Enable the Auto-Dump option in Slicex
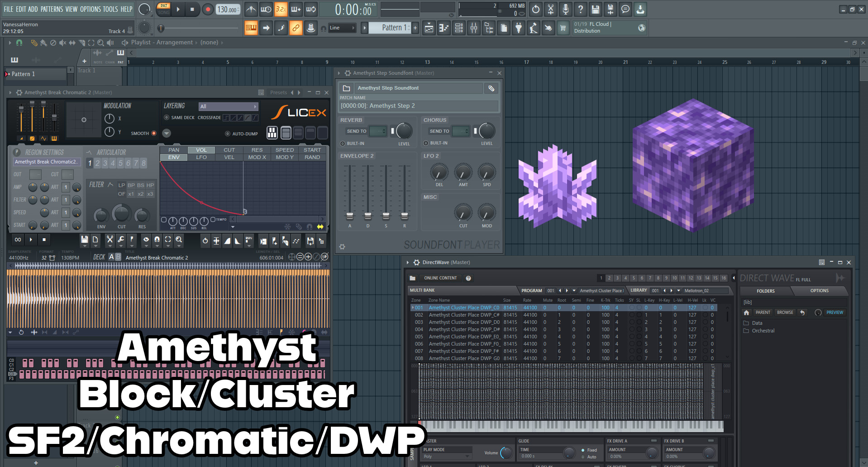This screenshot has width=868, height=467. (228, 134)
